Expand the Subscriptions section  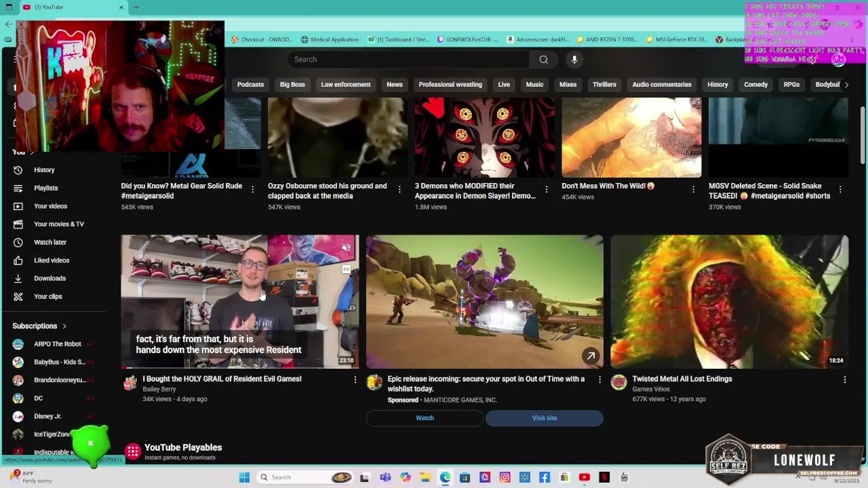click(40, 326)
